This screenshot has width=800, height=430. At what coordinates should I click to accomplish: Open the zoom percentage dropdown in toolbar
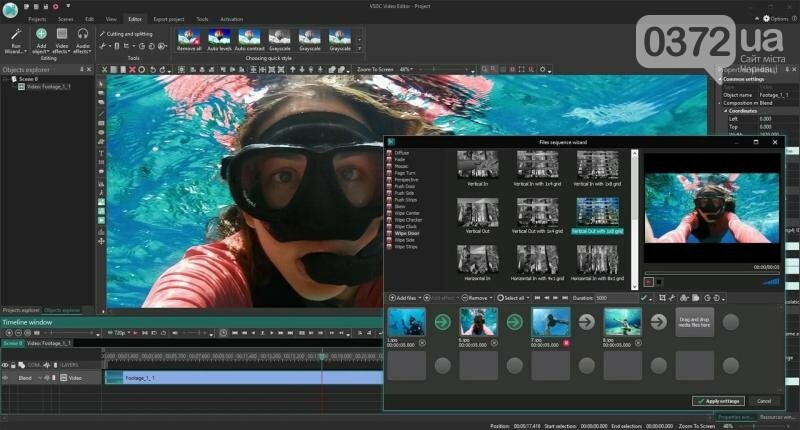click(406, 69)
